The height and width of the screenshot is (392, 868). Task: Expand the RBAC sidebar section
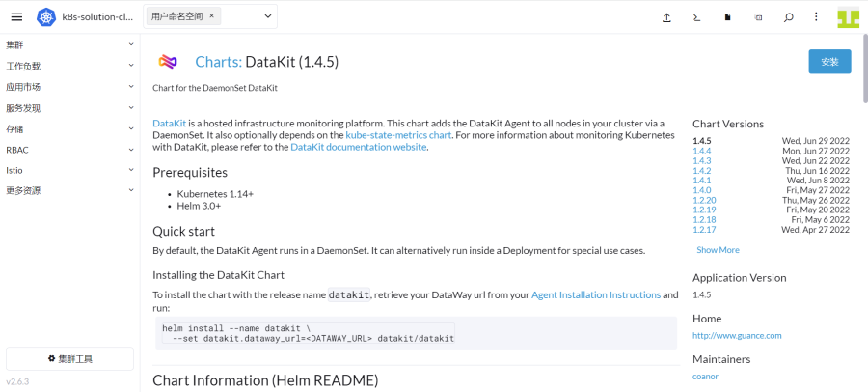[69, 150]
